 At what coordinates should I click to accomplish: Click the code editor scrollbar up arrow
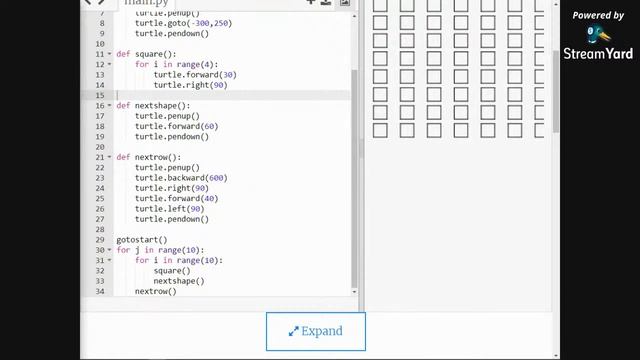(354, 16)
